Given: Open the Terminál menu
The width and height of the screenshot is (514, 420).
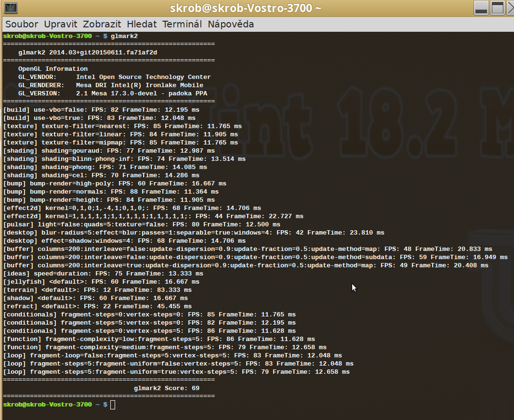Looking at the screenshot, I should tap(182, 24).
